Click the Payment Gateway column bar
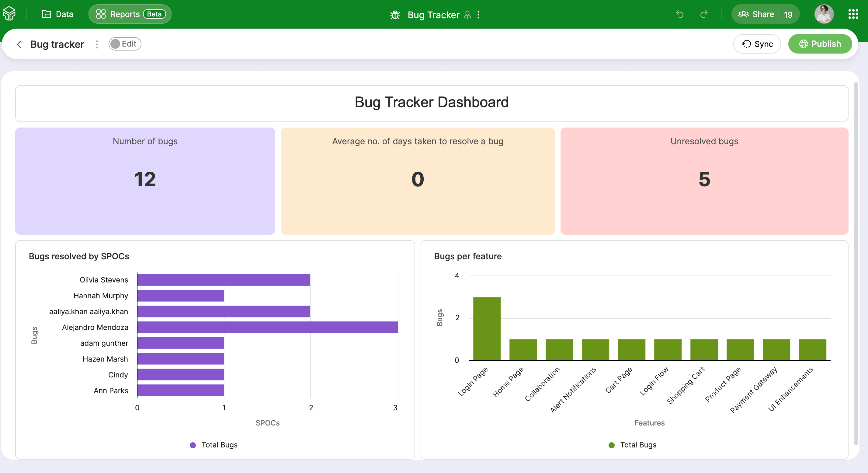Viewport: 868px width, 473px height. [x=776, y=350]
